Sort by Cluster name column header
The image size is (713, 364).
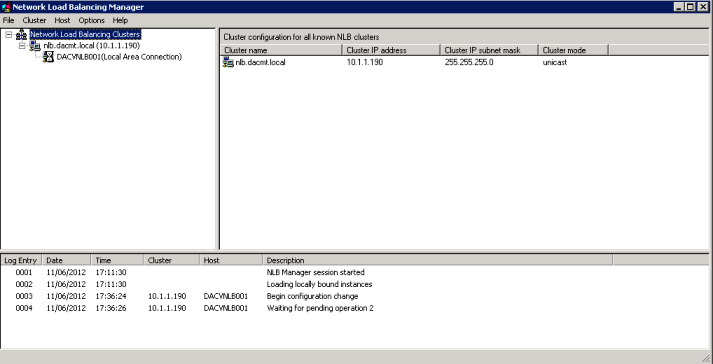pos(281,50)
